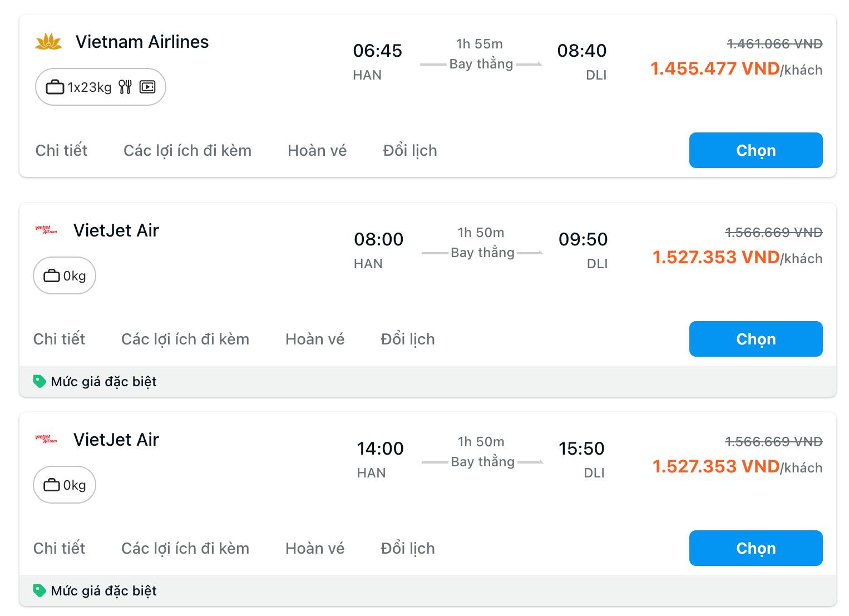Choose the VietJet Air 14:00 flight
Viewport: 849px width, 616px height.
coord(756,548)
